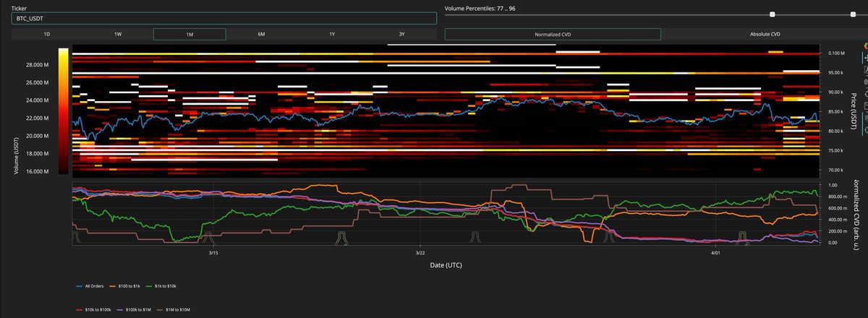Click the 85.00 k price axis label
The image size is (868, 318).
pyautogui.click(x=837, y=111)
